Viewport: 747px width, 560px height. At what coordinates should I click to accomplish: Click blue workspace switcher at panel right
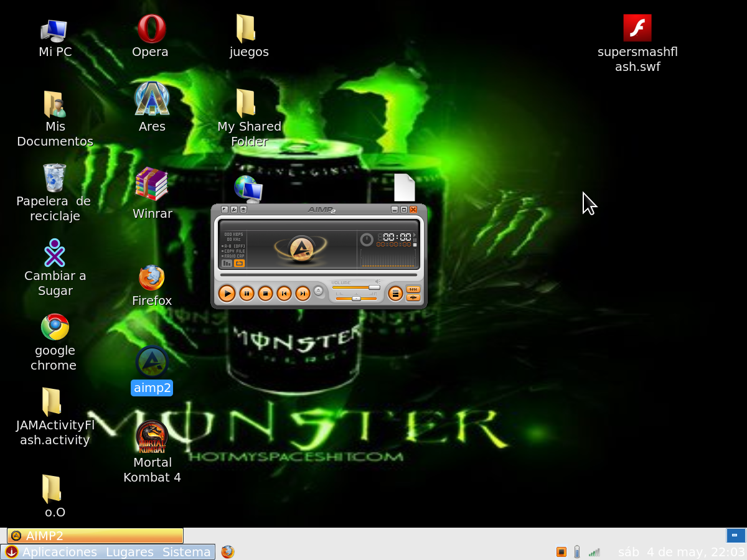tap(735, 536)
